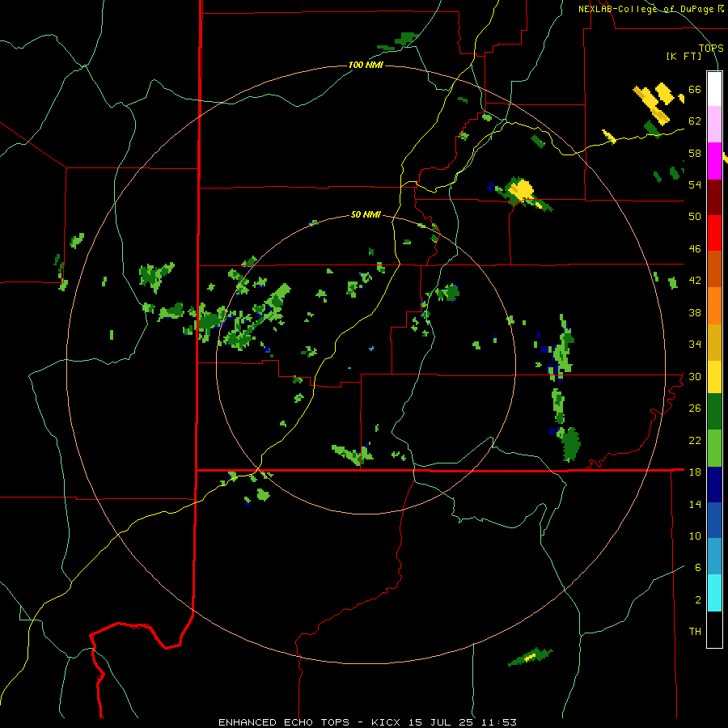Click the 50 legend value
This screenshot has width=728, height=728.
pyautogui.click(x=695, y=217)
